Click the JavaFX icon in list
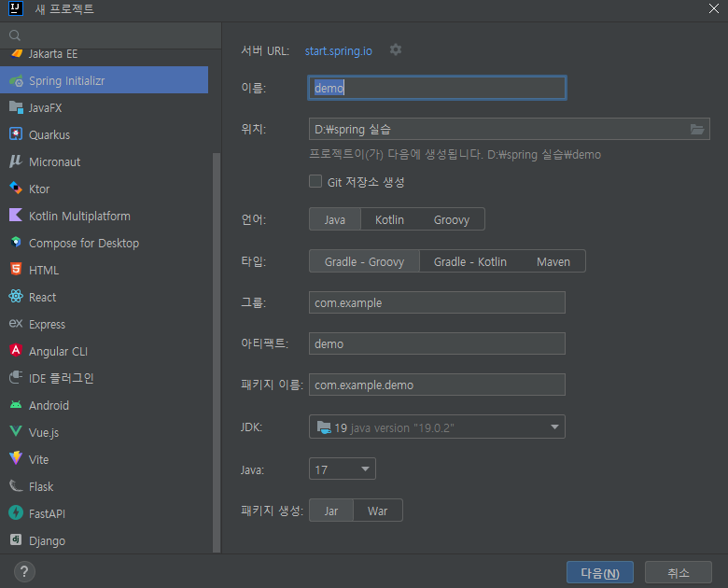The image size is (728, 588). point(16,107)
